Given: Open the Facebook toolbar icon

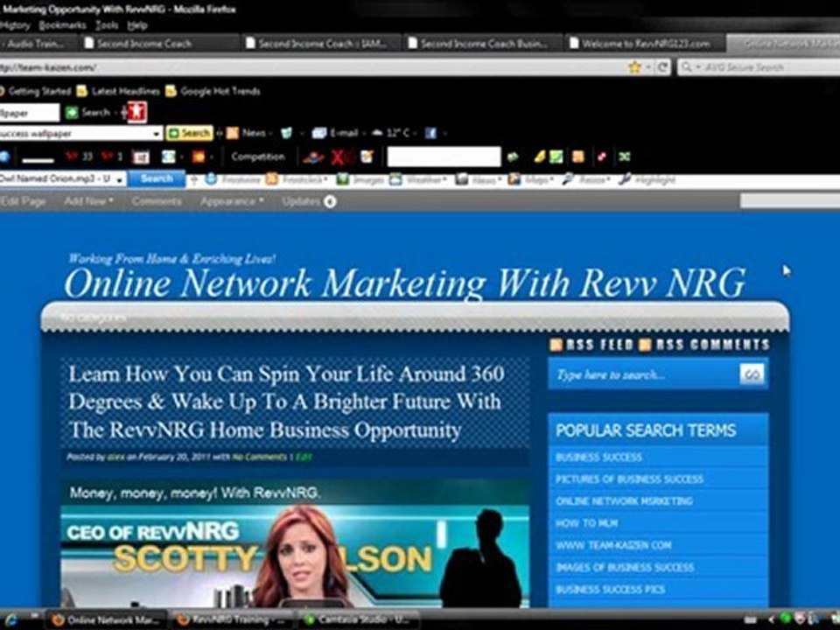Looking at the screenshot, I should point(430,133).
